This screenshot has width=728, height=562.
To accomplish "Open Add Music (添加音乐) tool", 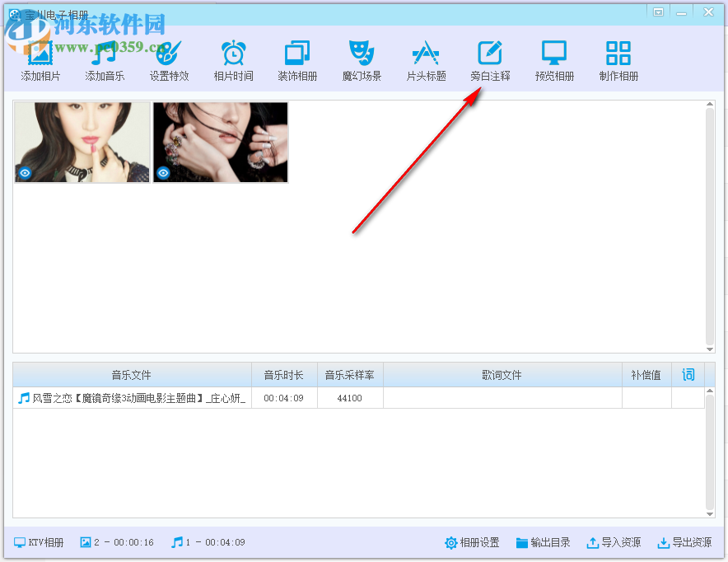I will (x=105, y=60).
